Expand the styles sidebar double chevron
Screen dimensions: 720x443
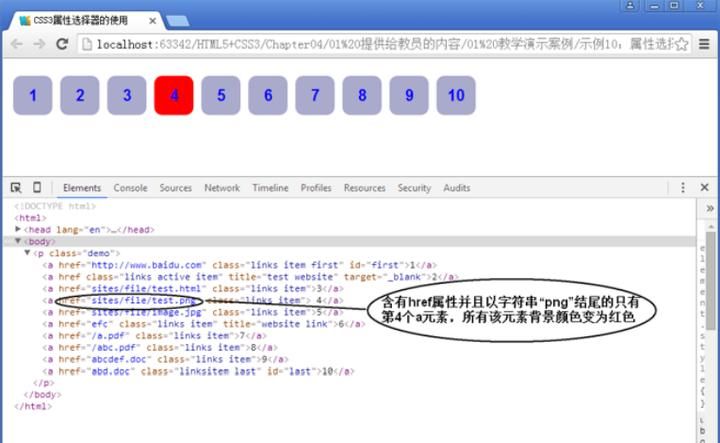tap(710, 208)
